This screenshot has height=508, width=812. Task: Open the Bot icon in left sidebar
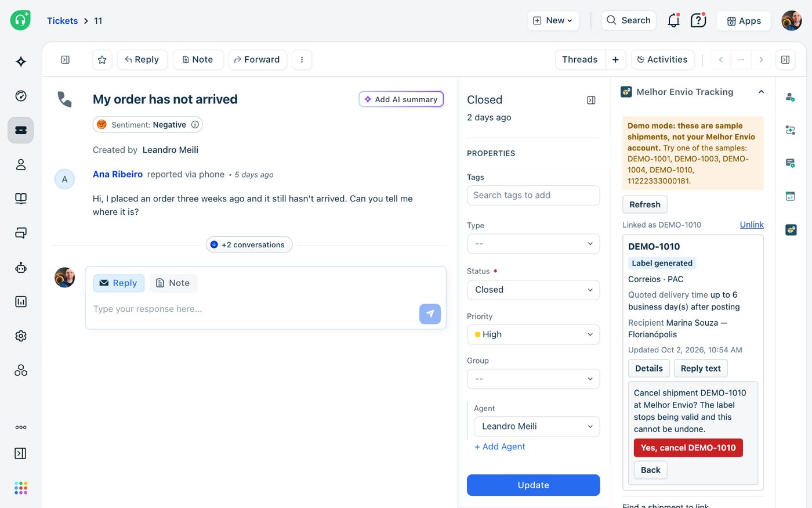(x=21, y=268)
